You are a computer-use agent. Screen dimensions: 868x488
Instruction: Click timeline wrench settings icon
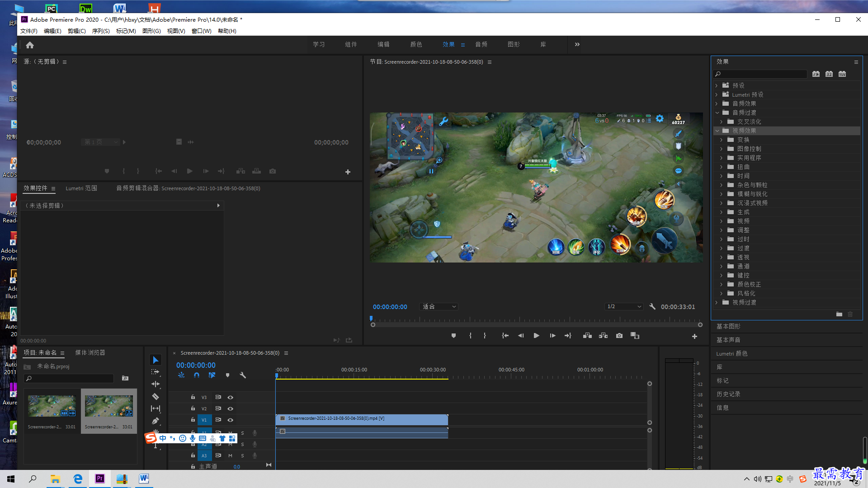click(x=243, y=375)
